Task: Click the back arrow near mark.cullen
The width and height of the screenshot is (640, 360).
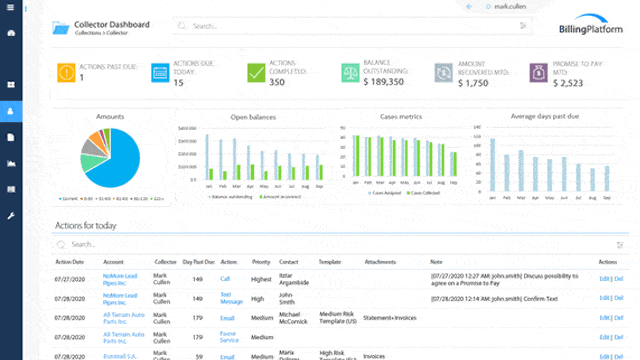Action: [x=469, y=7]
